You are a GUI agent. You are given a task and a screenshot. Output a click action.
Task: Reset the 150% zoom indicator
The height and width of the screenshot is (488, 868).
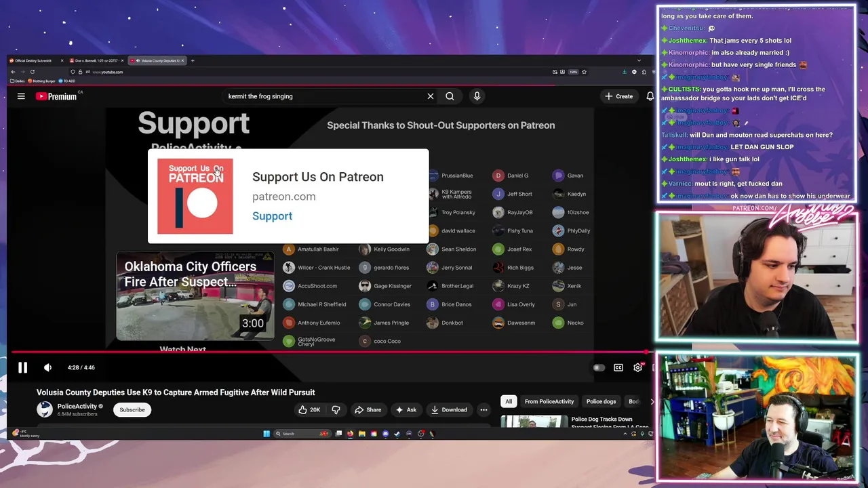tap(573, 72)
